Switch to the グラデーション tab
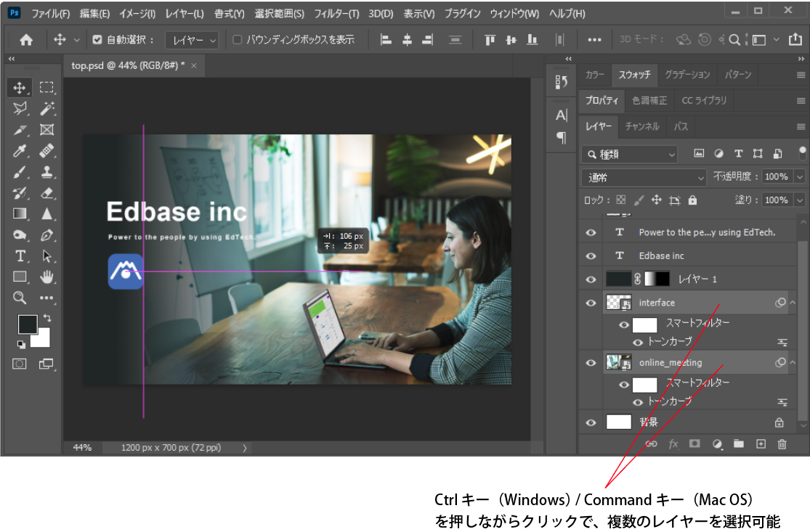Screen dimensions: 810x532 pyautogui.click(x=687, y=75)
